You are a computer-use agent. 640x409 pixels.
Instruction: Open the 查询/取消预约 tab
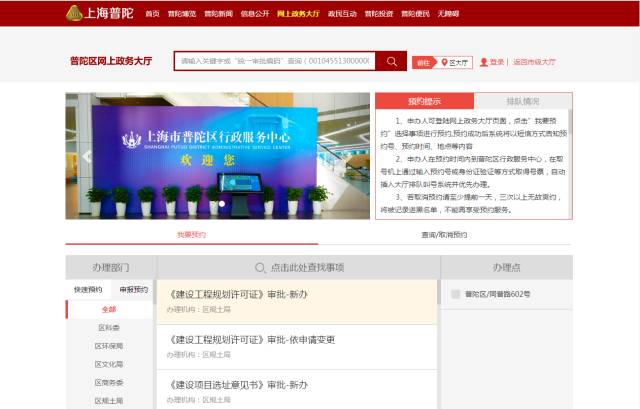446,235
